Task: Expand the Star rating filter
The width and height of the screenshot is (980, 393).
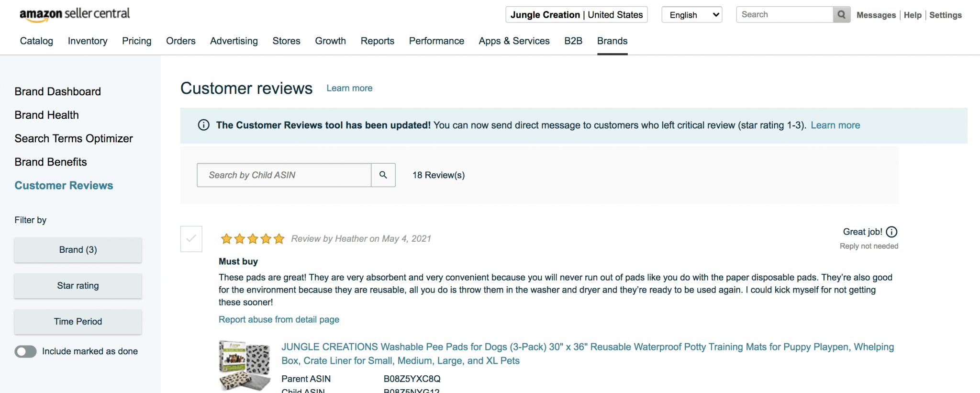Action: click(x=78, y=286)
